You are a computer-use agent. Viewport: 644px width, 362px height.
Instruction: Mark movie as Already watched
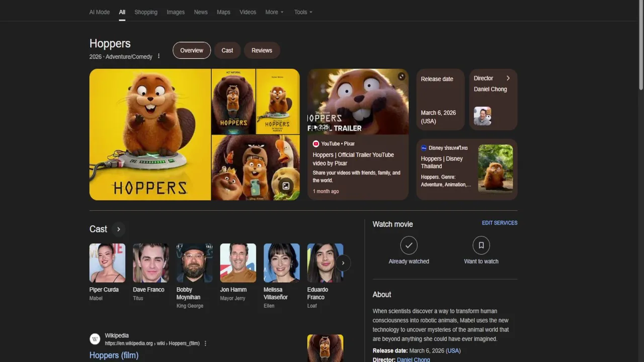point(409,245)
